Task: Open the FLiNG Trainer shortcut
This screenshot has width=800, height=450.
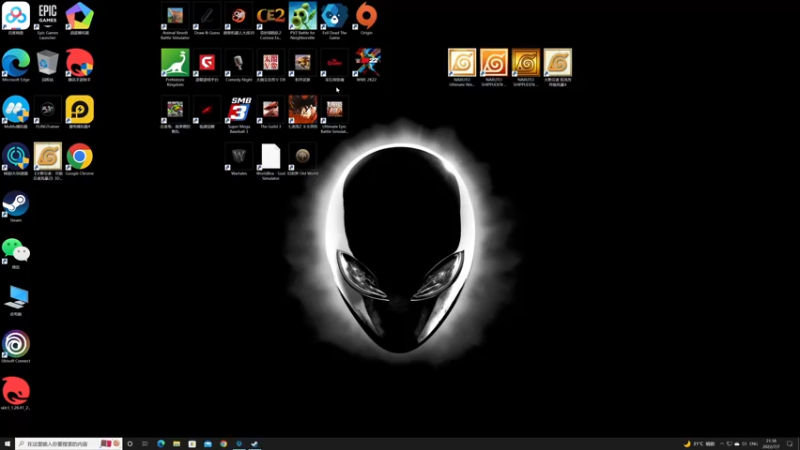Action: (47, 112)
